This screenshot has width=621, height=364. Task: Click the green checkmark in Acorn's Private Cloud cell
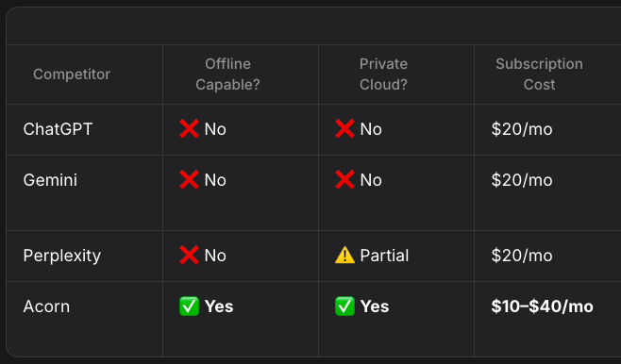[344, 306]
